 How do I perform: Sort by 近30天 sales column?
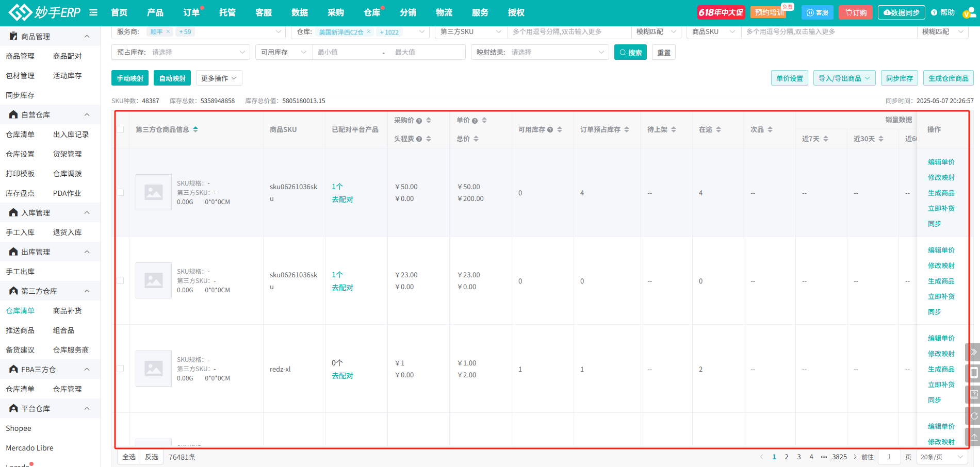pos(881,139)
